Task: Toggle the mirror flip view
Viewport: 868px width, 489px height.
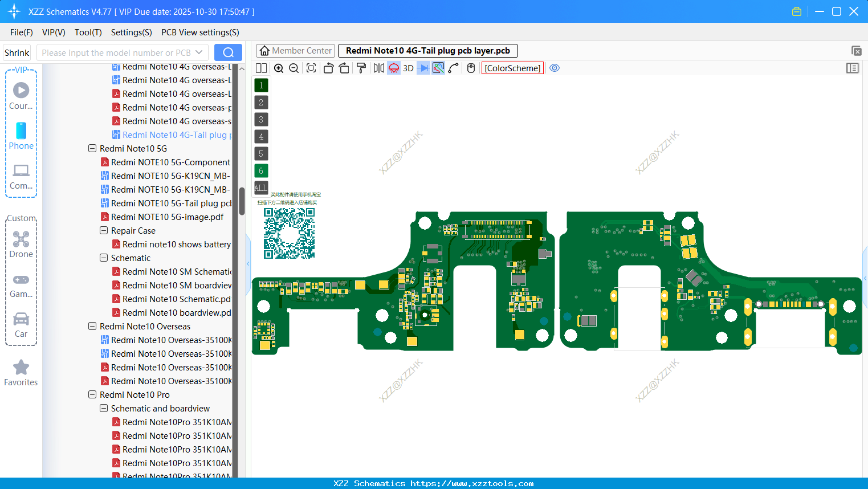Action: (378, 68)
